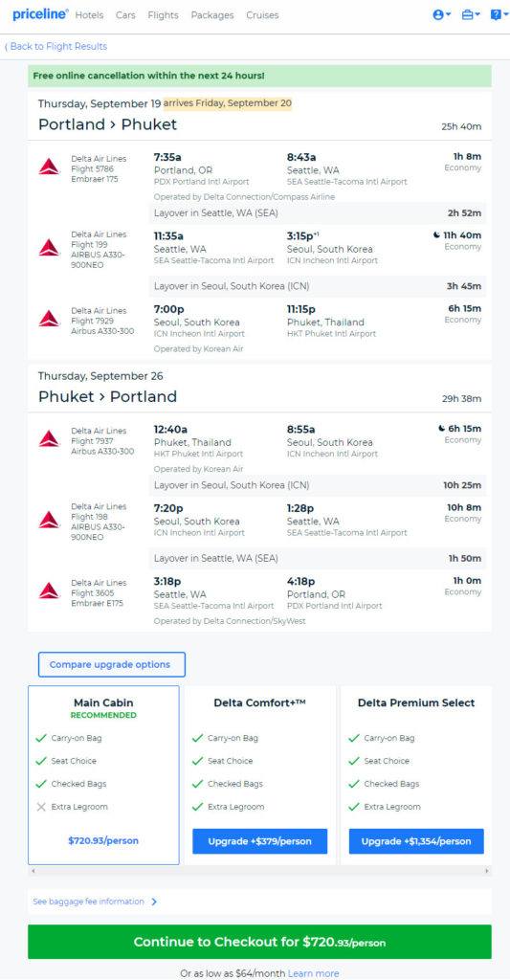
Task: Select the Delta Premium Select fare card
Action: [x=416, y=775]
